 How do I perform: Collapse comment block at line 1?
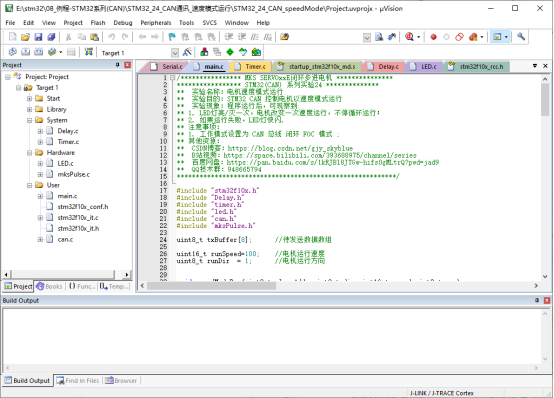[x=172, y=78]
